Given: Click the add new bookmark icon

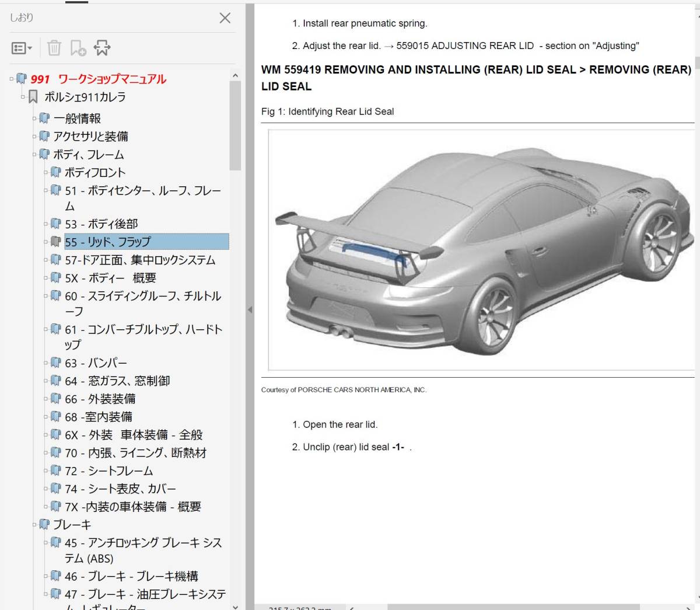Looking at the screenshot, I should point(78,48).
